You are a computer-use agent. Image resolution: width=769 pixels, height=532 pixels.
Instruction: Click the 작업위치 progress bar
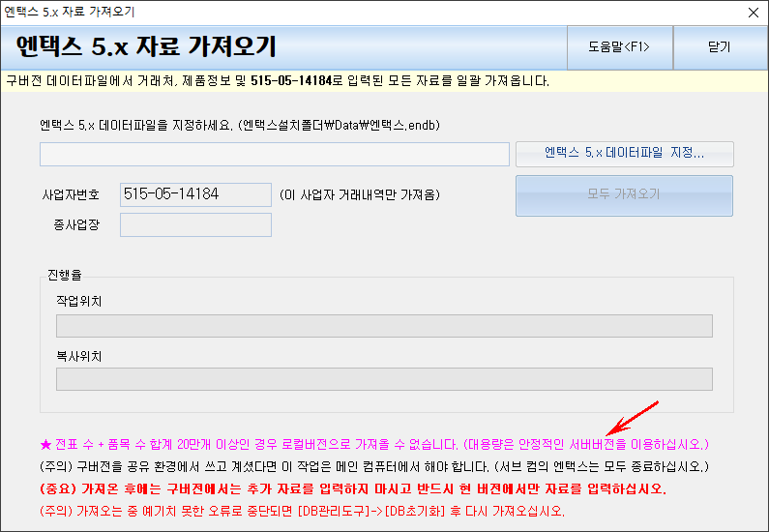[384, 326]
